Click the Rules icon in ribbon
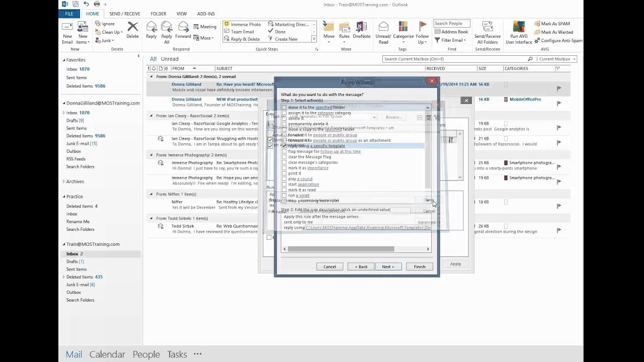The image size is (644, 362). tap(344, 31)
